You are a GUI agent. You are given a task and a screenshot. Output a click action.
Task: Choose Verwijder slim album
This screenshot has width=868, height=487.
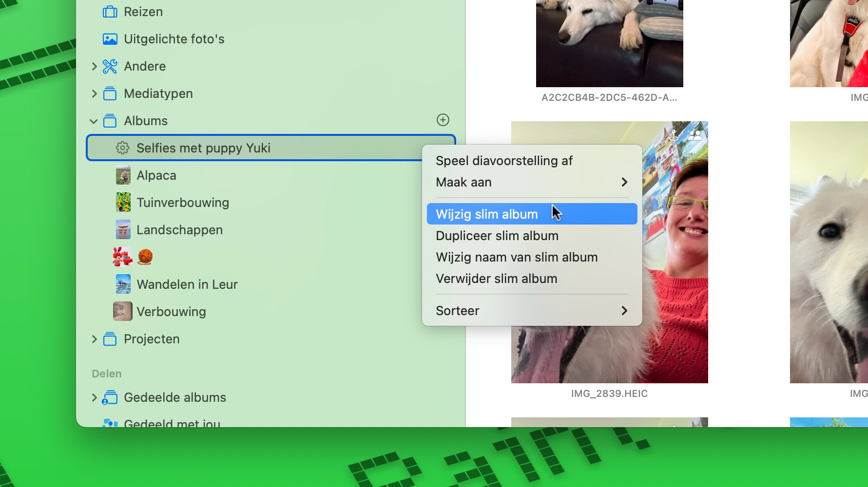tap(496, 279)
